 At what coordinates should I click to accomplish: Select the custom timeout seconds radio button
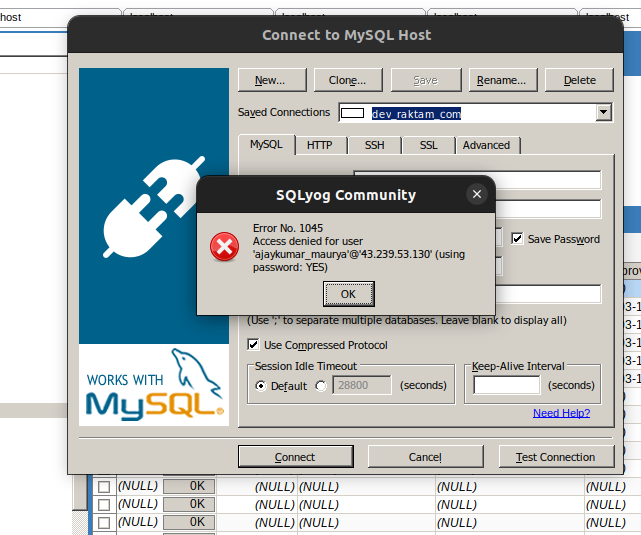point(321,386)
